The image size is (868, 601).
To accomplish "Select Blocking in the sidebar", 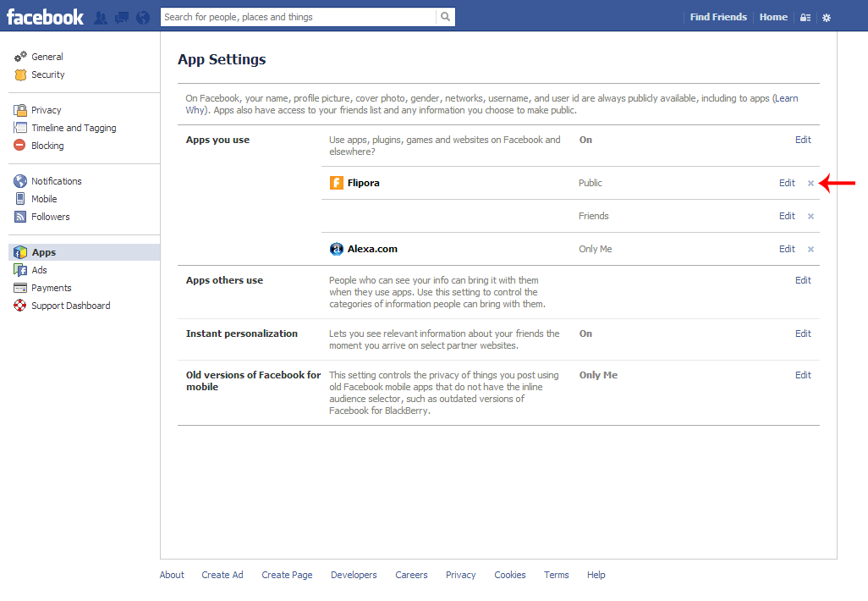I will pos(47,146).
